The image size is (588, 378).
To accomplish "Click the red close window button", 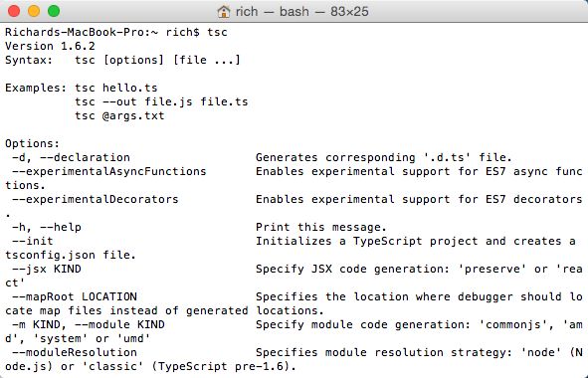I will (14, 11).
